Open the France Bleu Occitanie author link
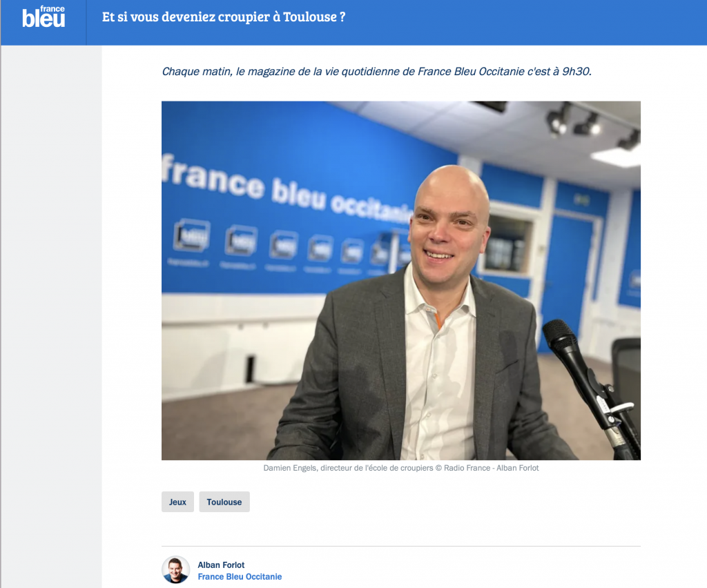The width and height of the screenshot is (707, 588). coord(240,577)
